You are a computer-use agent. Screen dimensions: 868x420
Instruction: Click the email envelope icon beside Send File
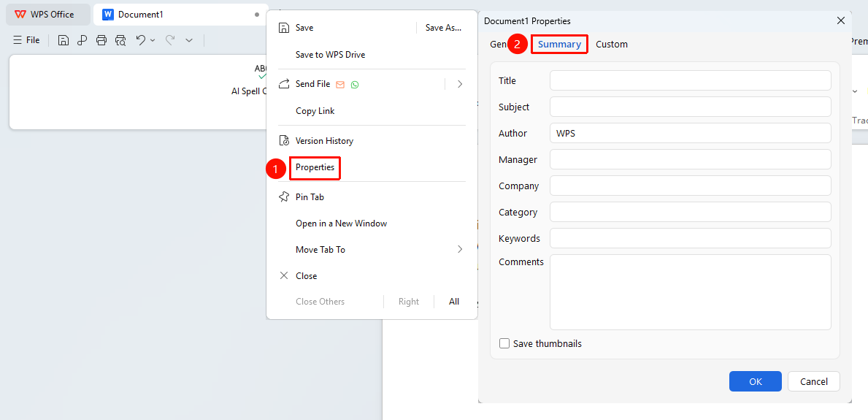[340, 84]
